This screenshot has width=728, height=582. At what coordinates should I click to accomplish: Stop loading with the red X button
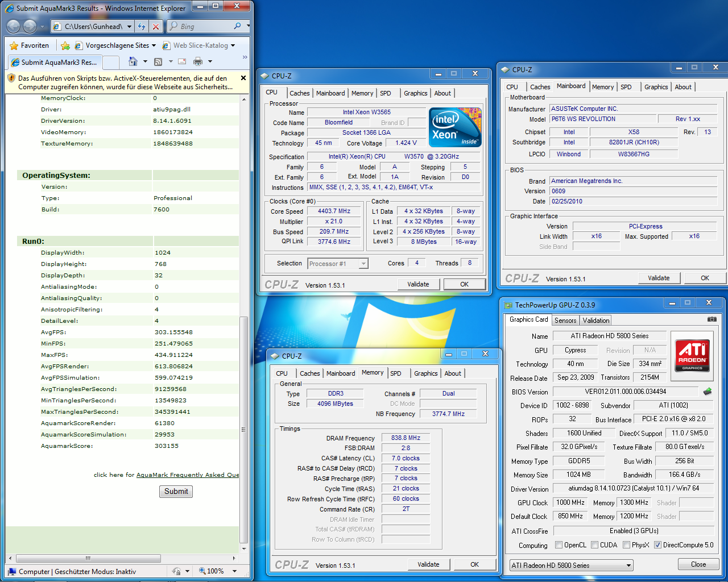pyautogui.click(x=156, y=26)
